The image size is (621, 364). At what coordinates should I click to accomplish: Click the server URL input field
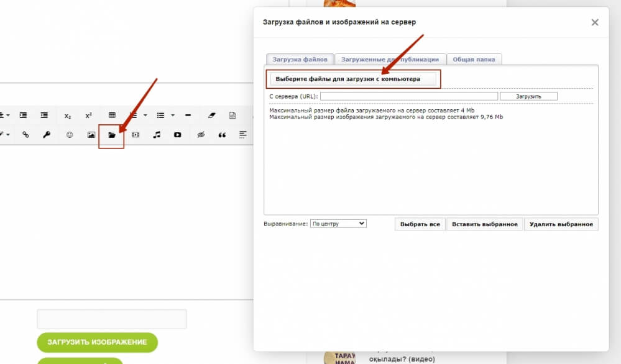point(408,96)
